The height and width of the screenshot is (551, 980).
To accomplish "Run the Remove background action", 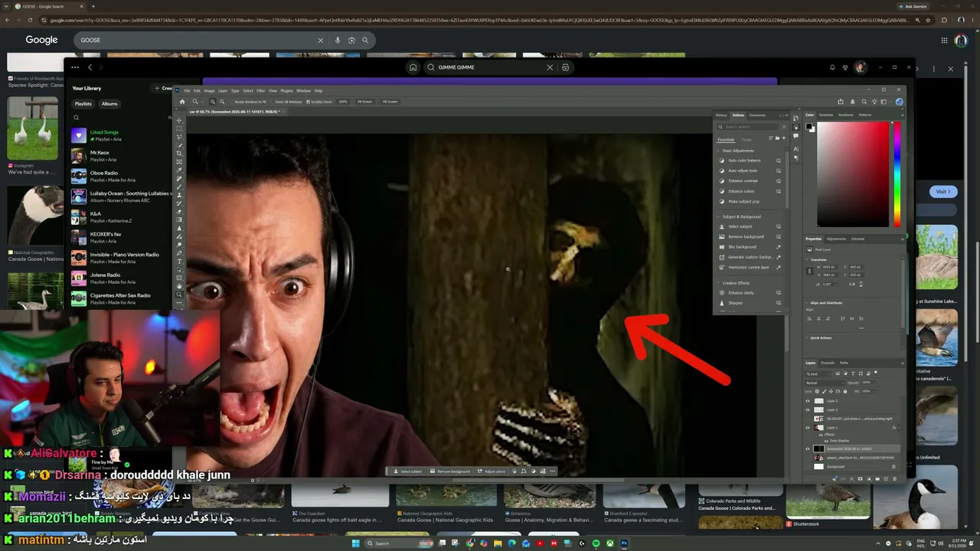I will [746, 236].
